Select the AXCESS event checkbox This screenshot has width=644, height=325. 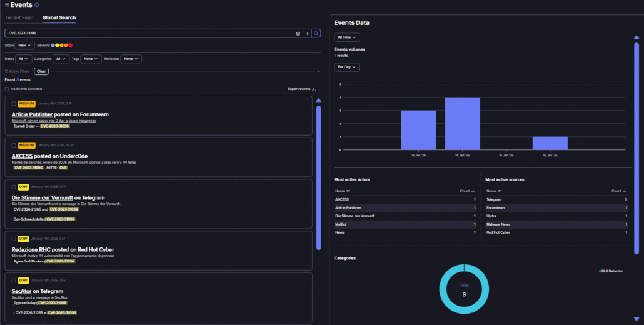click(14, 145)
